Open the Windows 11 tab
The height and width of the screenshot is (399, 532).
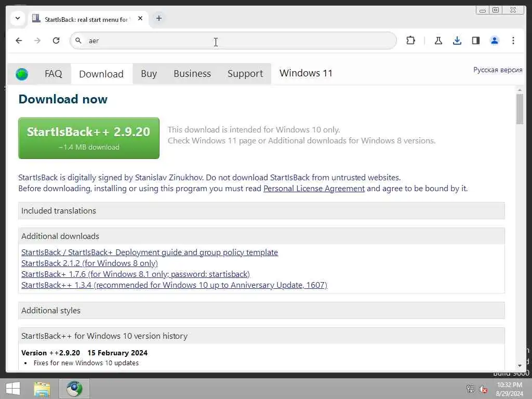click(305, 73)
